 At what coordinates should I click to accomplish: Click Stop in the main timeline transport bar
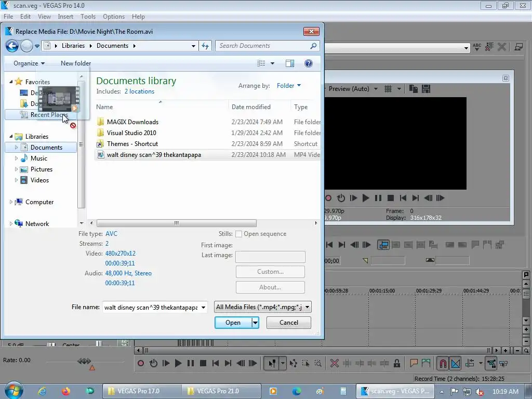203,363
